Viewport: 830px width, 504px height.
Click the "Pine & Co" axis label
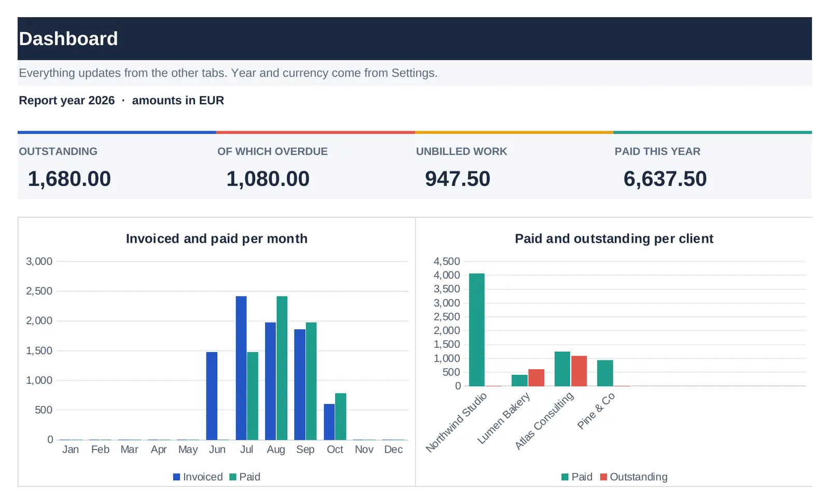pyautogui.click(x=596, y=411)
